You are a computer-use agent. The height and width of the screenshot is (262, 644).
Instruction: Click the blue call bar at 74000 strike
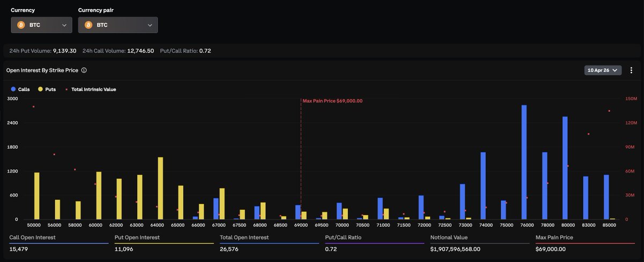[x=483, y=186]
